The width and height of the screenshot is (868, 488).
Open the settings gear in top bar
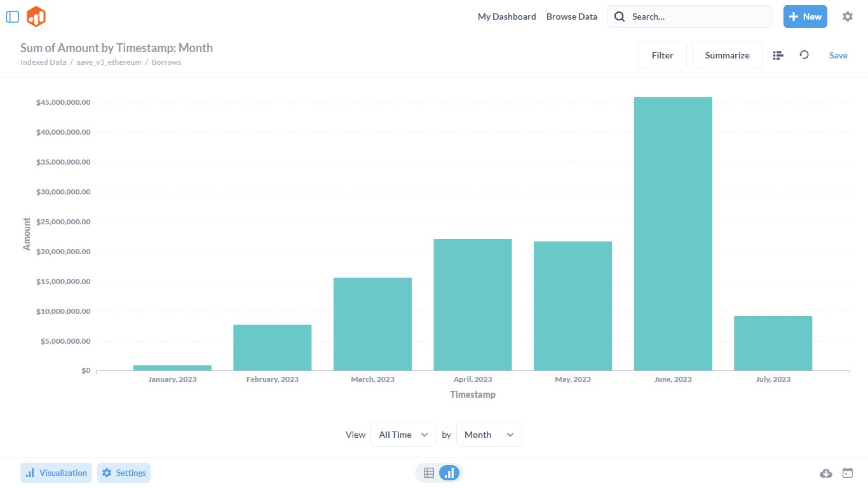(x=847, y=17)
